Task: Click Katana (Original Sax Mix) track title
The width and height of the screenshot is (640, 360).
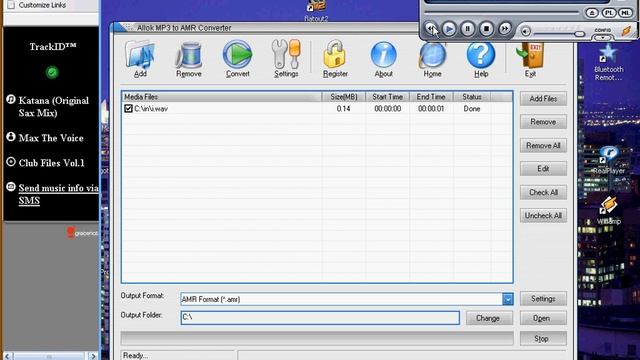Action: (x=53, y=107)
